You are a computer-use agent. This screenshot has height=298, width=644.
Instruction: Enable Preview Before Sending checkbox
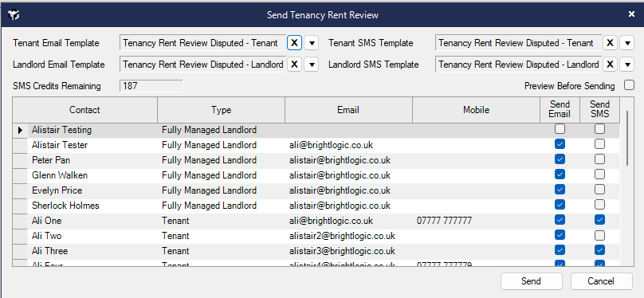tap(629, 85)
